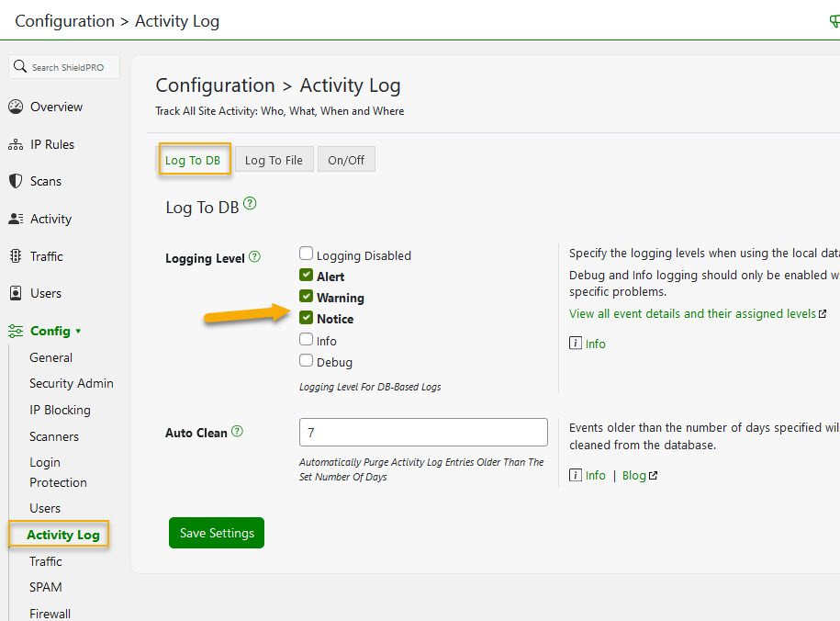The image size is (840, 621).
Task: Click the Config sliders icon
Action: pos(16,330)
